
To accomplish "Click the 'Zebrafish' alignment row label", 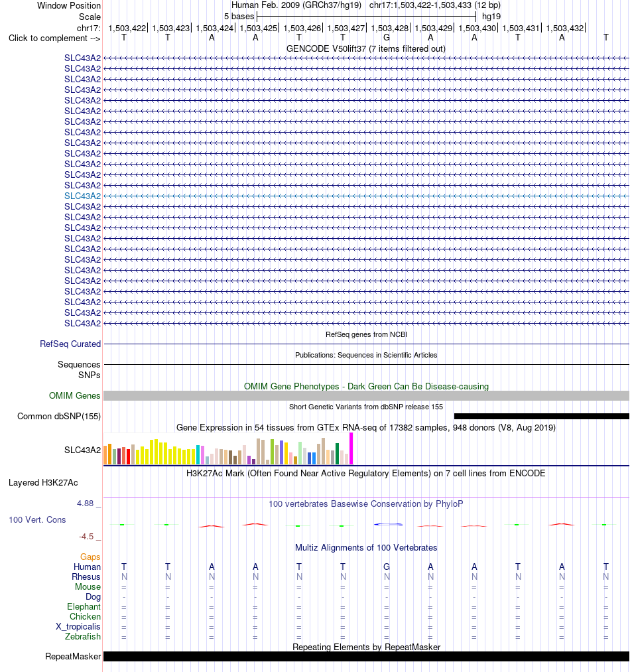I will pos(83,636).
